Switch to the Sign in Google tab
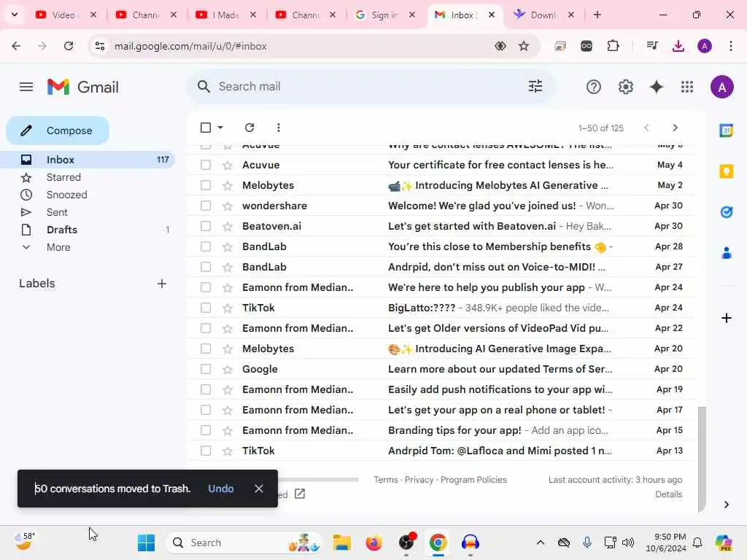Image resolution: width=747 pixels, height=560 pixels. pyautogui.click(x=385, y=15)
